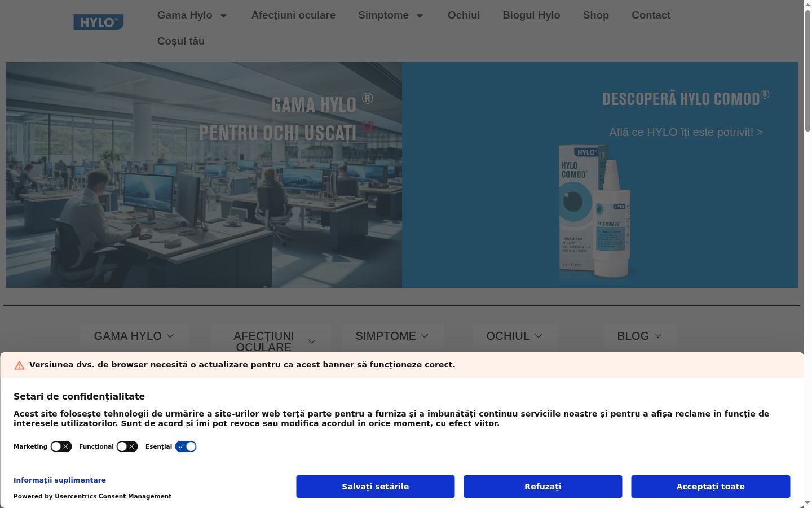This screenshot has height=508, width=812.
Task: Click the 'Setări de confidențialitate' heading
Action: 79,397
